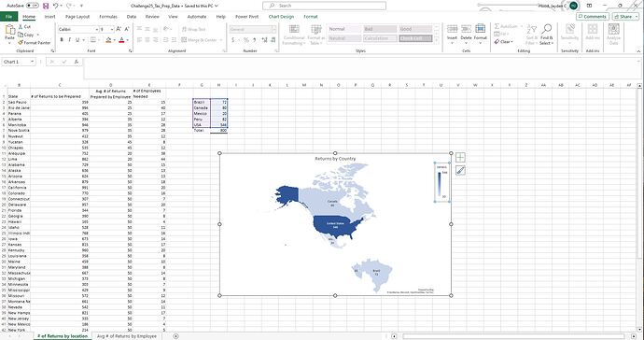The image size is (644, 340).
Task: Increase font size with larger A icon
Action: tap(119, 29)
